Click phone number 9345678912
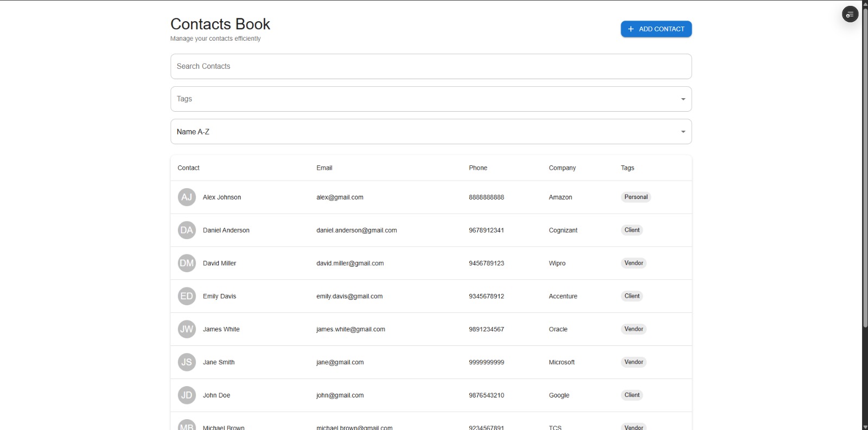 (x=486, y=297)
